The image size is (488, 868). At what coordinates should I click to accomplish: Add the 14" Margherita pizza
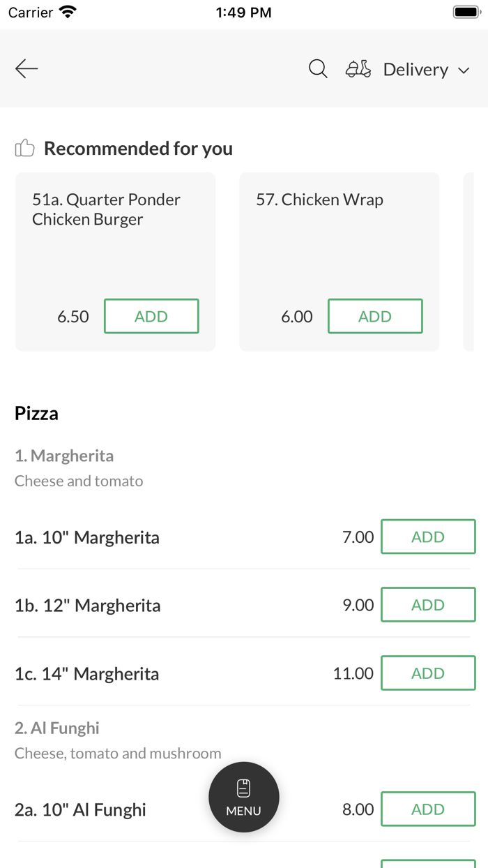pos(427,673)
